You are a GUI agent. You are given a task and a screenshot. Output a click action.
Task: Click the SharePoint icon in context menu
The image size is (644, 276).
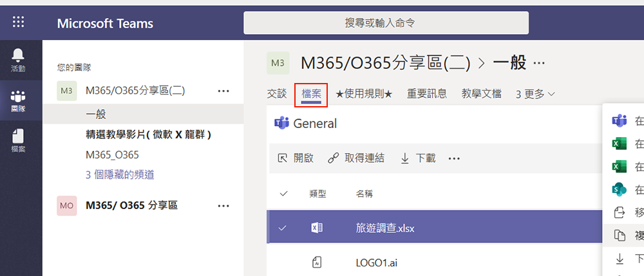619,189
